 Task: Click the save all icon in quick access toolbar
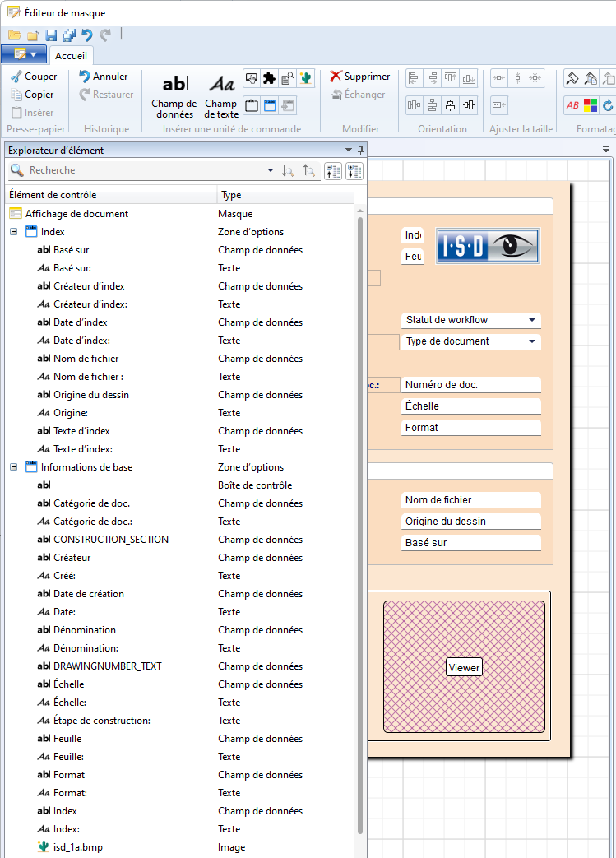pos(69,35)
